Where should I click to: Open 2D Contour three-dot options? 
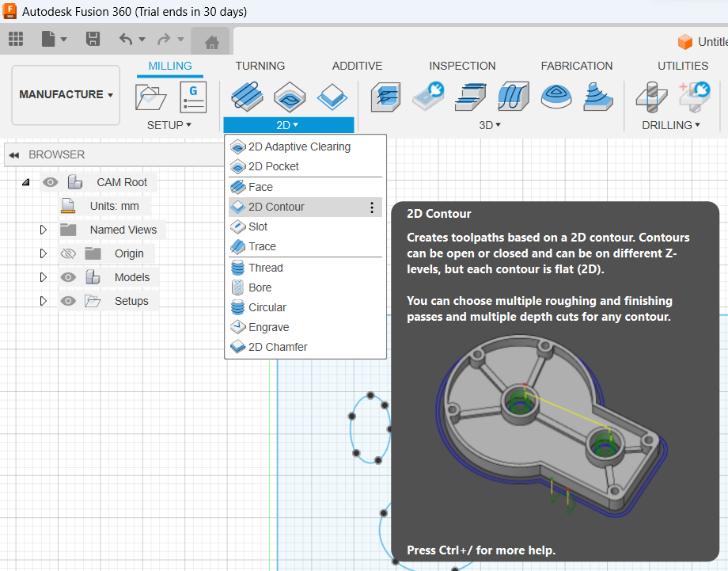(371, 207)
